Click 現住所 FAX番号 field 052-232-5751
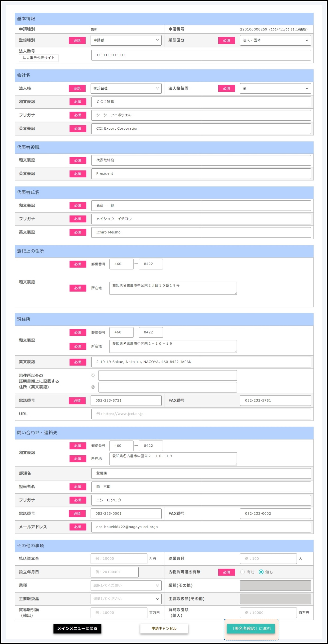 tap(275, 401)
